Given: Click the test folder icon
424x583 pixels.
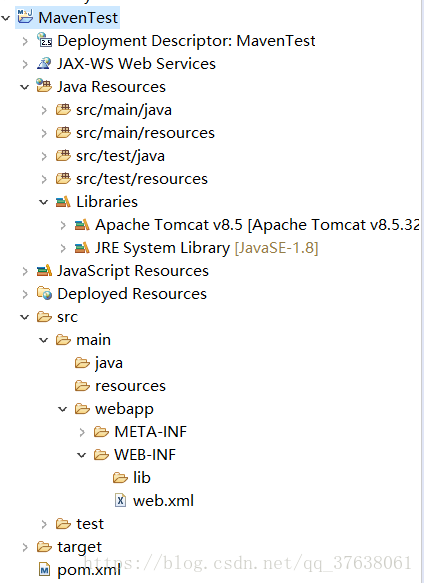Looking at the screenshot, I should 63,524.
